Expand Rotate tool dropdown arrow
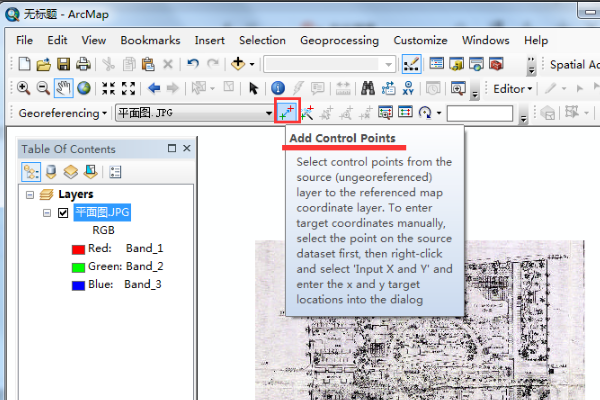The height and width of the screenshot is (400, 600). 439,113
